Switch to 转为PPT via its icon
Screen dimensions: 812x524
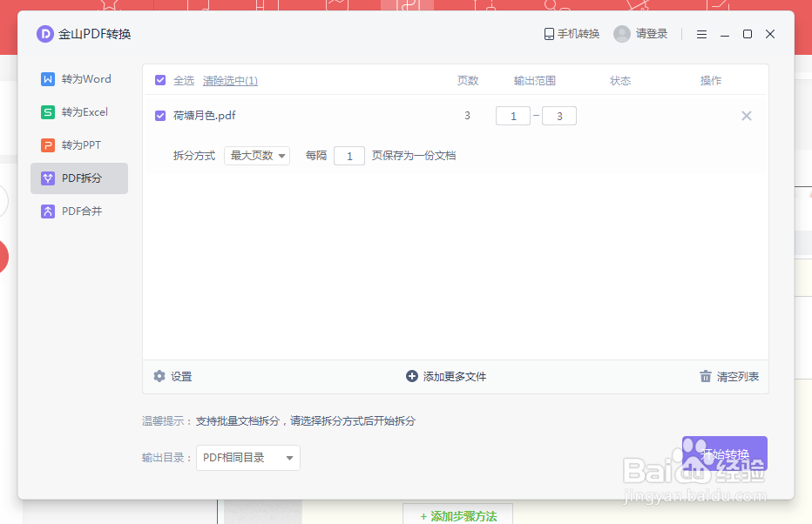pos(47,144)
